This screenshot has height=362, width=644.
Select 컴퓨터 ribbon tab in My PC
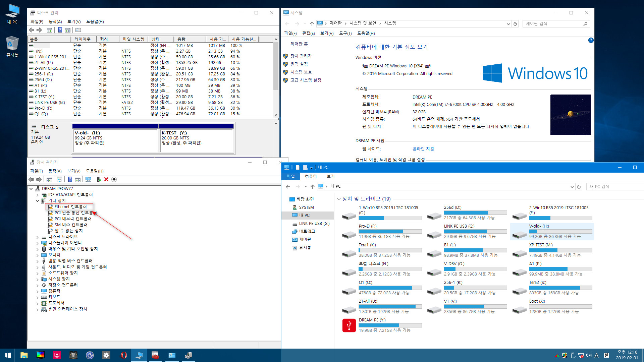coord(311,176)
